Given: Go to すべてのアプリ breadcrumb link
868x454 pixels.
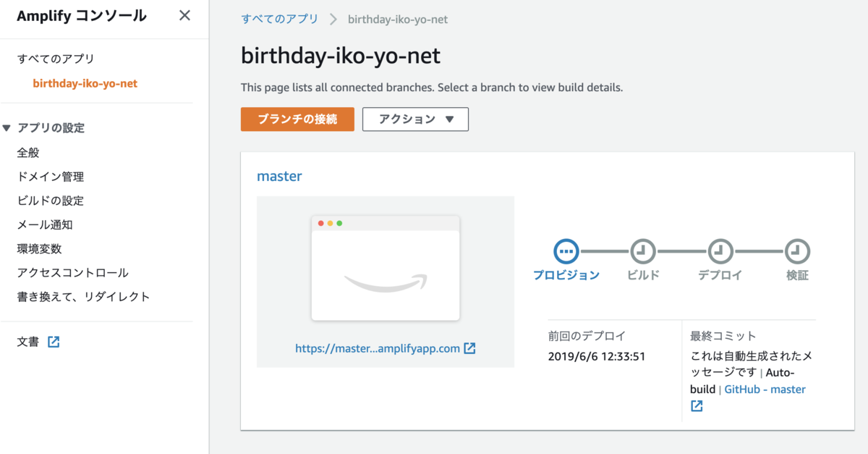Looking at the screenshot, I should pos(279,19).
